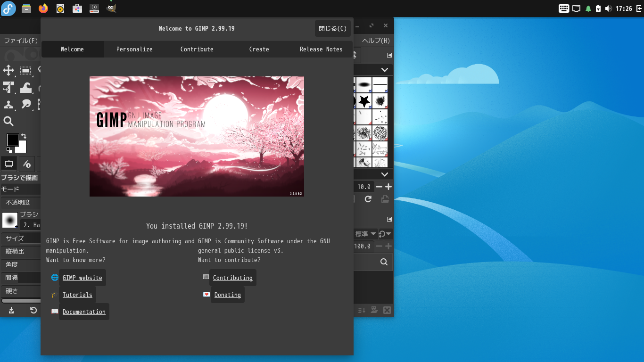644x362 pixels.
Task: Adjust the サイズ size slider
Action: click(21, 239)
